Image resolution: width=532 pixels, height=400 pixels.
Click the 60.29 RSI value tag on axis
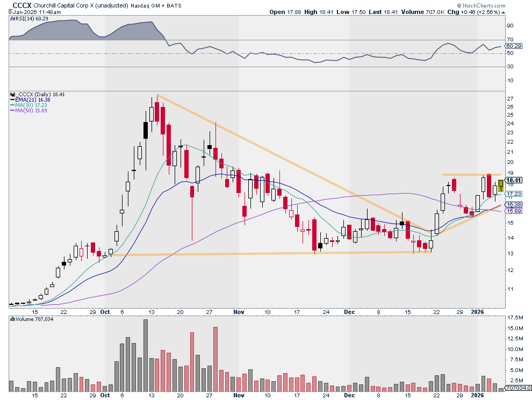coord(514,46)
